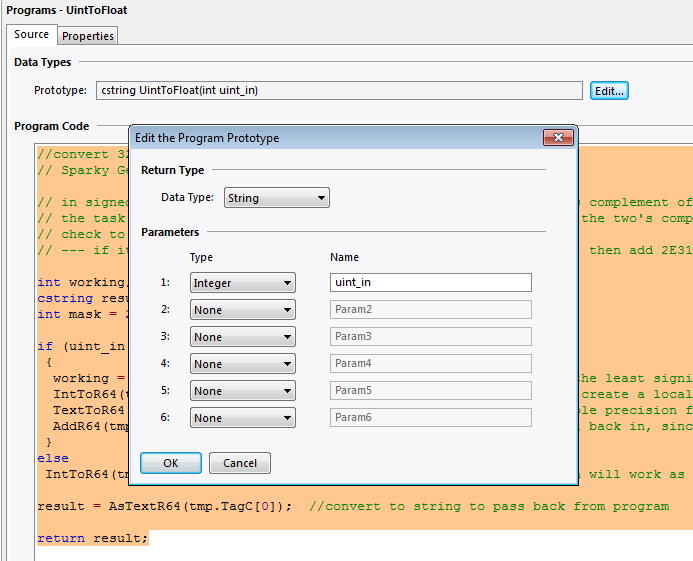Click the 'then add 2E31' comment text
The image size is (693, 561).
640,250
